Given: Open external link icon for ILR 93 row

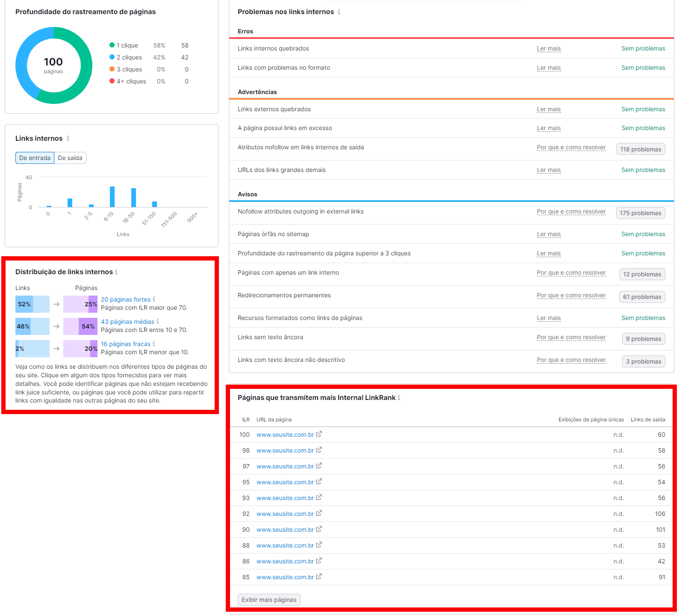Looking at the screenshot, I should [319, 498].
